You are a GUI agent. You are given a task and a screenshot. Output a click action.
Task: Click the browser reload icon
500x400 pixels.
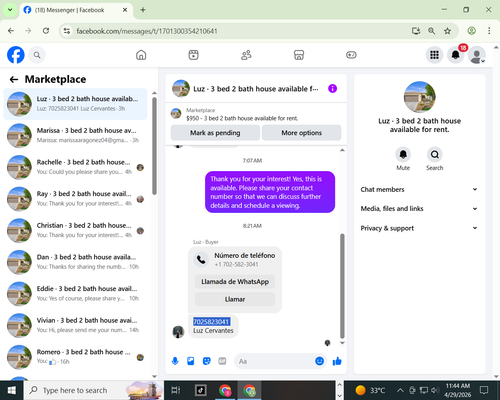click(46, 31)
